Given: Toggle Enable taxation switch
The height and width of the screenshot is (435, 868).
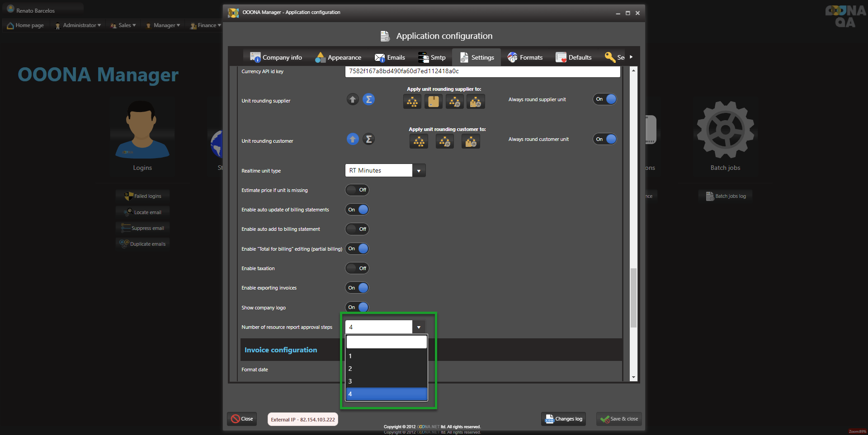Looking at the screenshot, I should [x=357, y=268].
